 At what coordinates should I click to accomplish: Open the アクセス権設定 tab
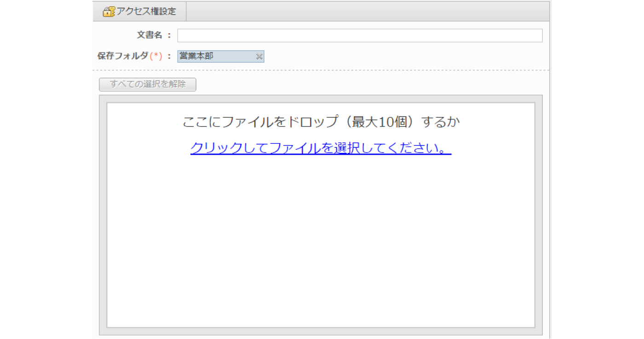coord(139,12)
